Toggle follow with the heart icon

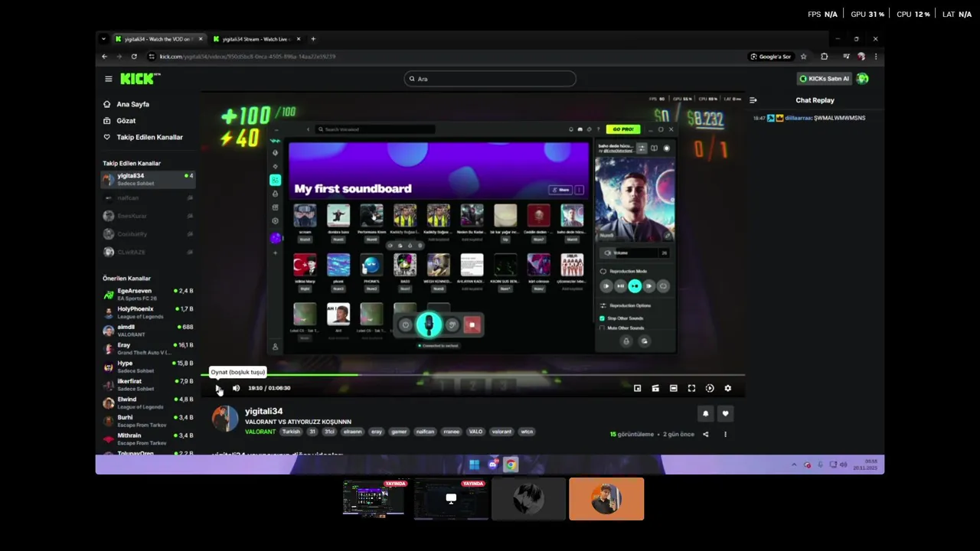point(725,414)
